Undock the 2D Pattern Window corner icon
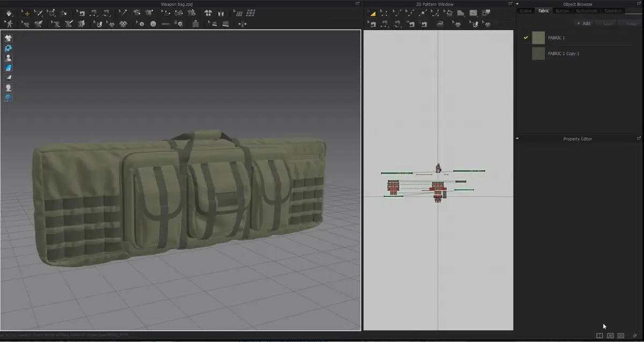The image size is (644, 342). point(510,4)
